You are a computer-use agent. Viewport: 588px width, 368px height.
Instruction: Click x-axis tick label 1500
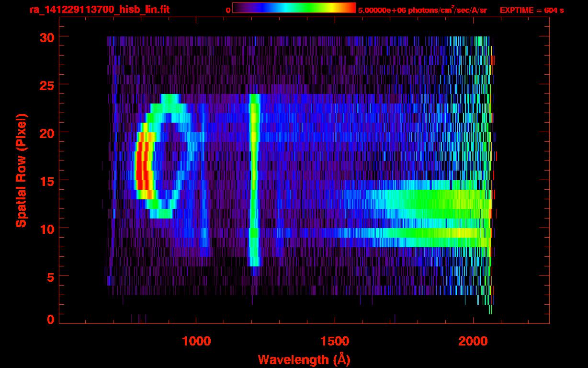coord(334,341)
